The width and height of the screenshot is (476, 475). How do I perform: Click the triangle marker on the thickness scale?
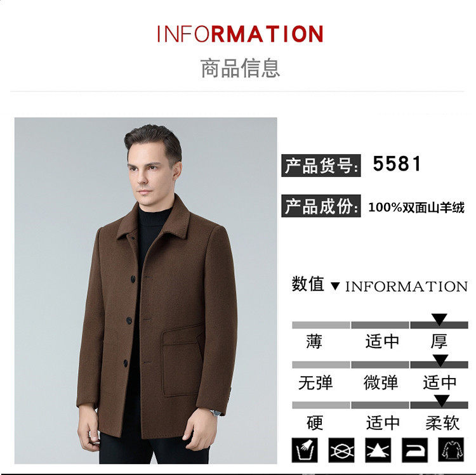pos(440,320)
